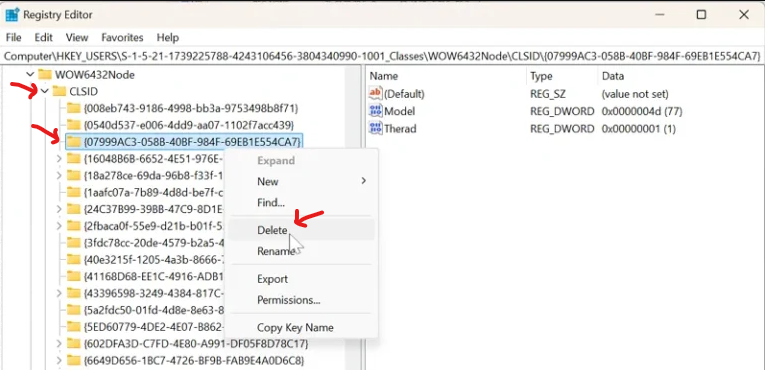Image resolution: width=765 pixels, height=370 pixels.
Task: Click folder icon of {16048B6B-6652 key
Action: pyautogui.click(x=73, y=158)
